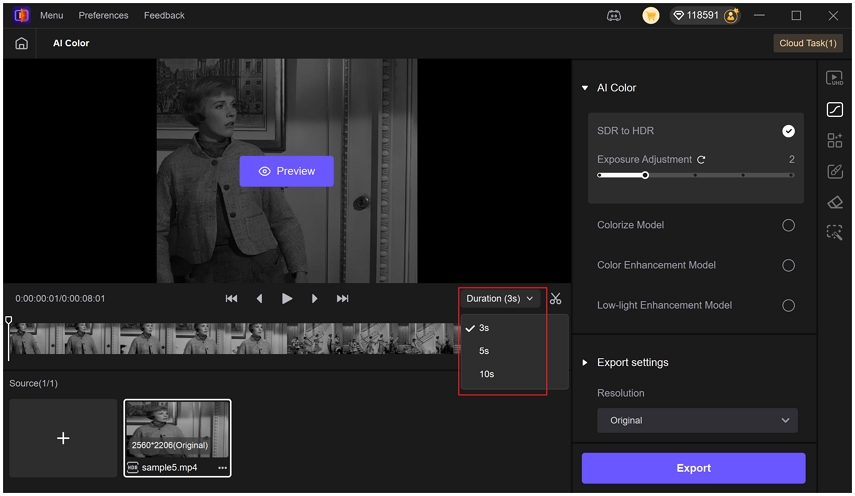Open the edit pencil sidebar icon
855x496 pixels.
coord(834,172)
